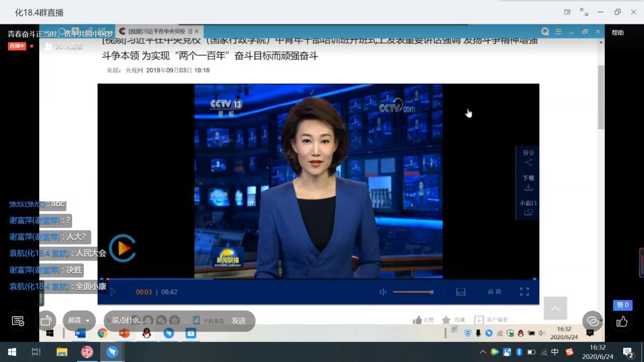Select the 高清 quality option in player

495,292
